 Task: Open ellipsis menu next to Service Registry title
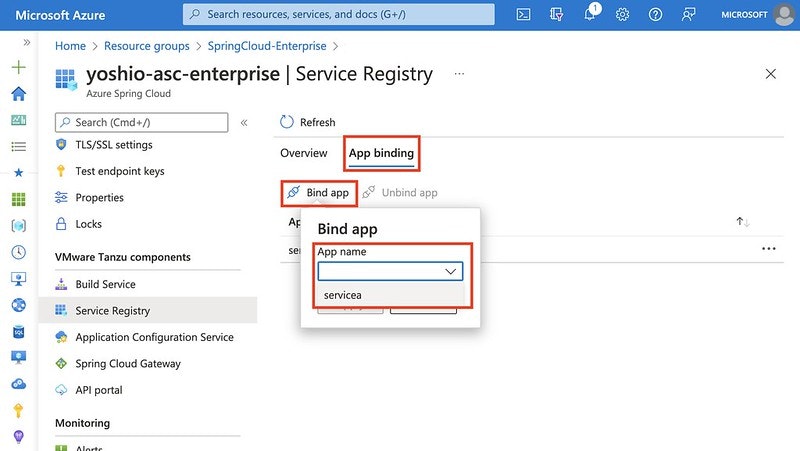[x=459, y=74]
